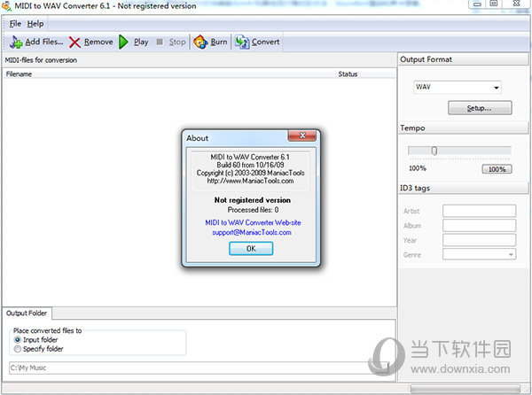Click the Remove toolbar label
532x395 pixels.
[98, 42]
